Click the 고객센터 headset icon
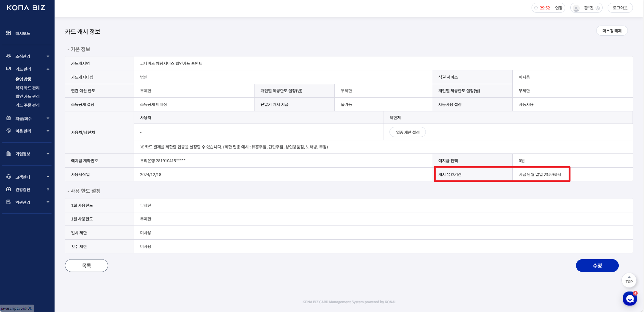 (9, 177)
